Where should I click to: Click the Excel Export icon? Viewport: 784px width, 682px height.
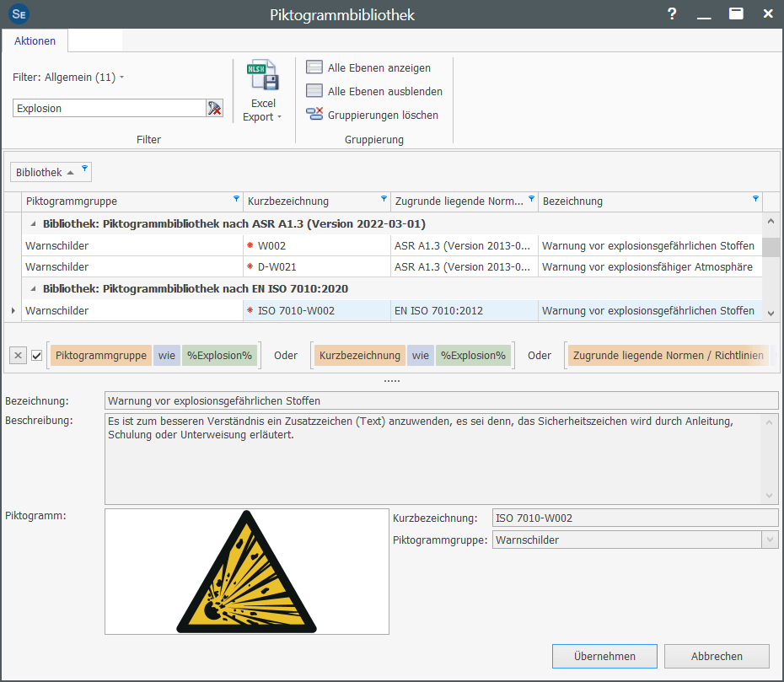[263, 76]
